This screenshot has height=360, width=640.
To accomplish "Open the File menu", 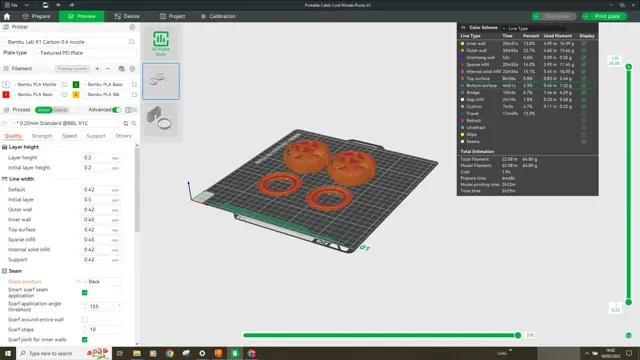I will [x=11, y=5].
